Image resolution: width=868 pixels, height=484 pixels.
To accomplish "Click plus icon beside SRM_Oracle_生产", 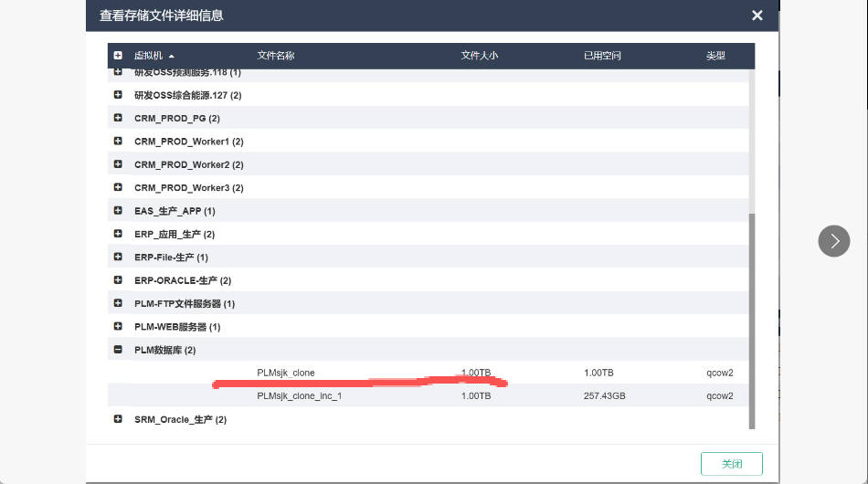I will (118, 419).
